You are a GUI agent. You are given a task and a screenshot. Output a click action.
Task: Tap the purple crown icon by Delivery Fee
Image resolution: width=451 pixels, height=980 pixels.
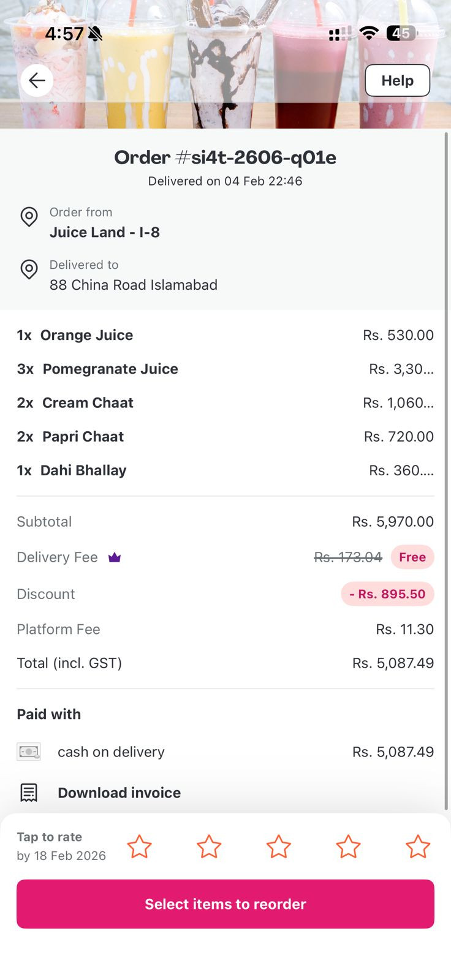tap(115, 557)
